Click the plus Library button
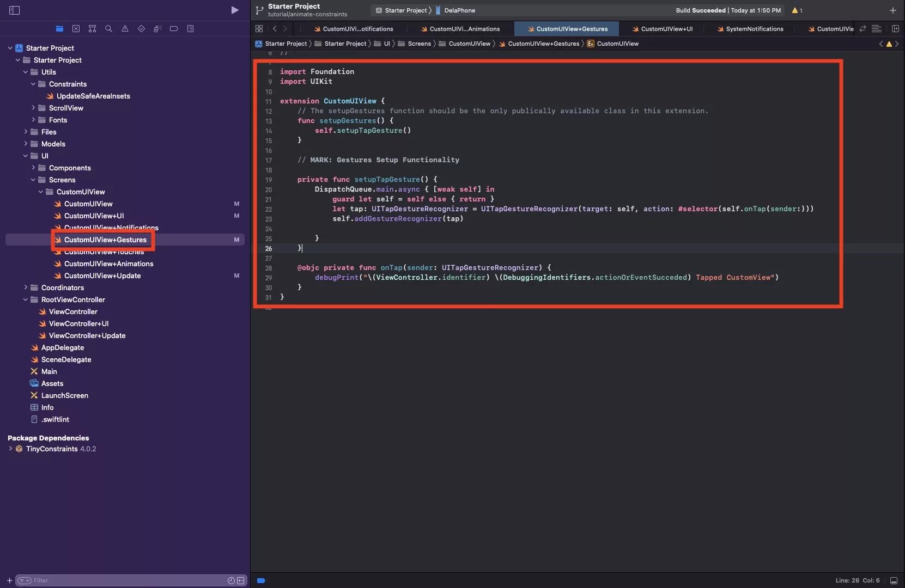 click(892, 10)
